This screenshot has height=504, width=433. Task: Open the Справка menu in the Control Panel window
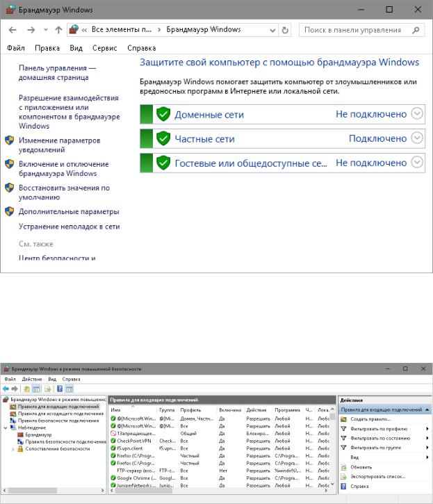point(142,48)
